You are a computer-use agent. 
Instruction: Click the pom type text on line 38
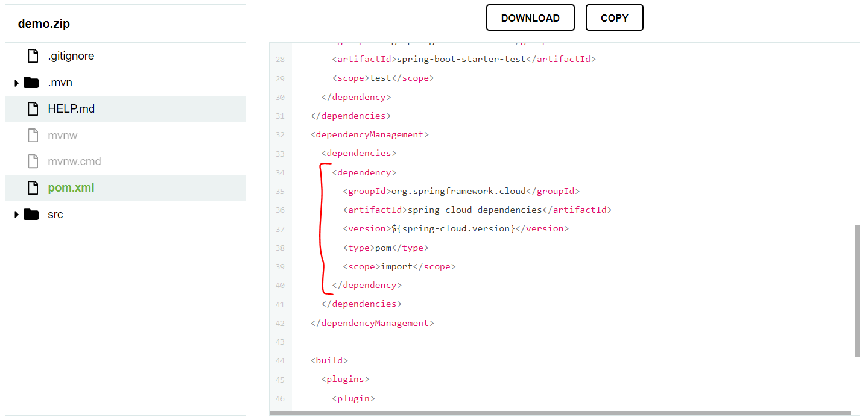click(x=384, y=248)
